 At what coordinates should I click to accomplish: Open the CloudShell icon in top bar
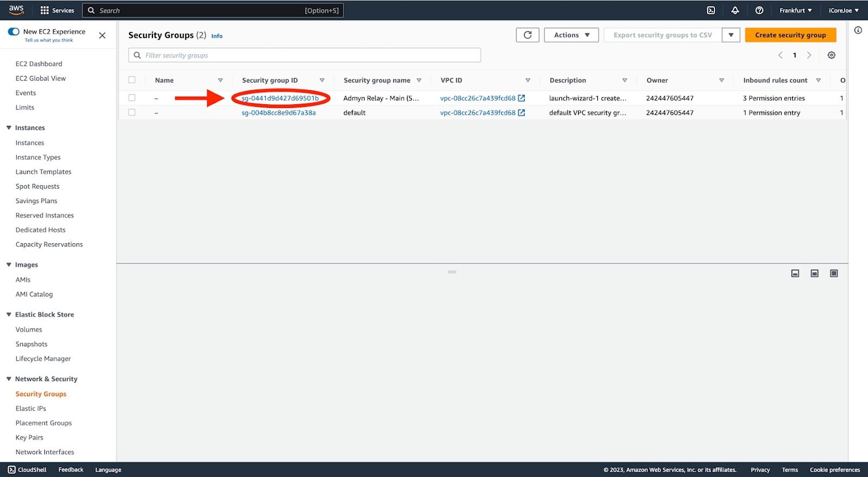point(711,10)
